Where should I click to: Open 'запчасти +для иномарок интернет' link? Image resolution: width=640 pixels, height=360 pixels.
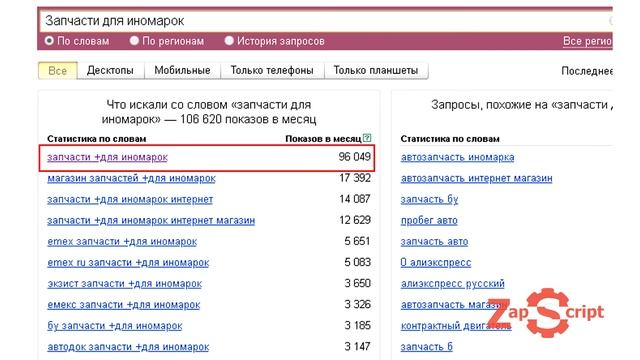pos(130,200)
